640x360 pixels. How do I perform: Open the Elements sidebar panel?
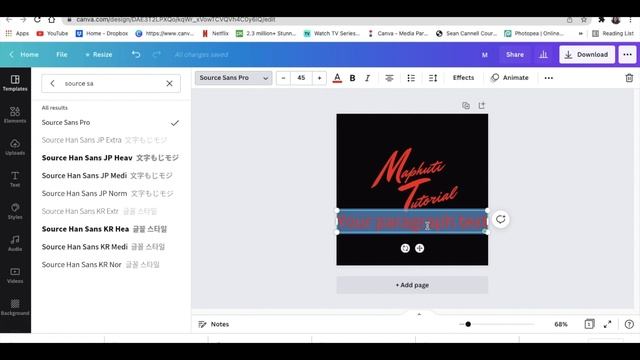[15, 115]
